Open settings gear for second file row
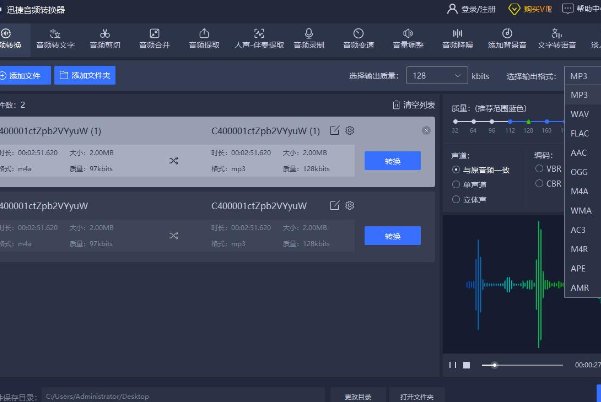601x402 pixels. coord(350,205)
